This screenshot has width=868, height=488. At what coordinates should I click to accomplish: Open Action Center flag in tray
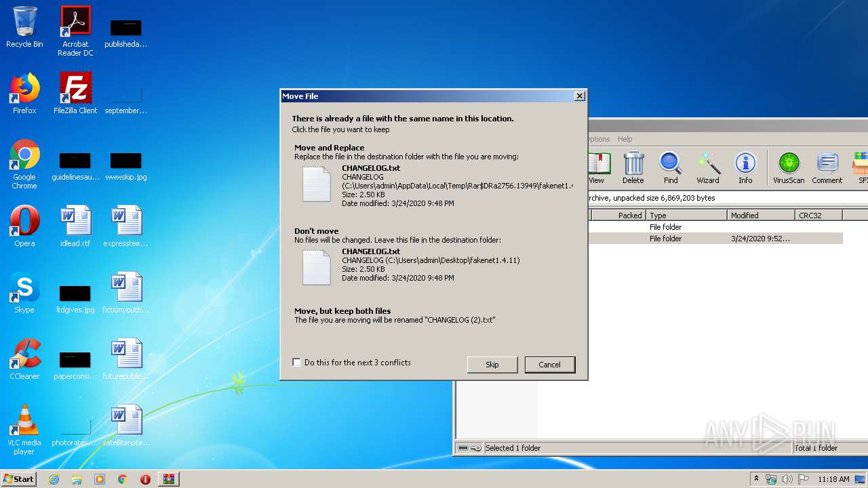click(x=803, y=479)
